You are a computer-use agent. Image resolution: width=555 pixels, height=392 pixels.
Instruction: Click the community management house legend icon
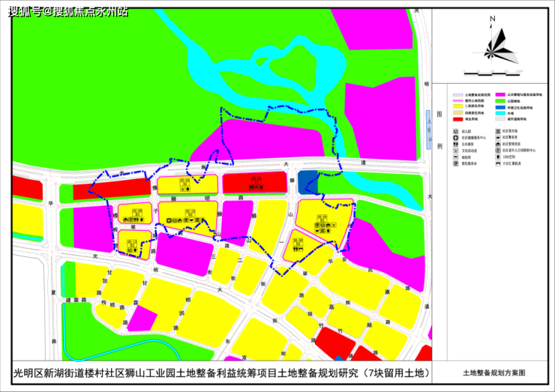coord(498,144)
